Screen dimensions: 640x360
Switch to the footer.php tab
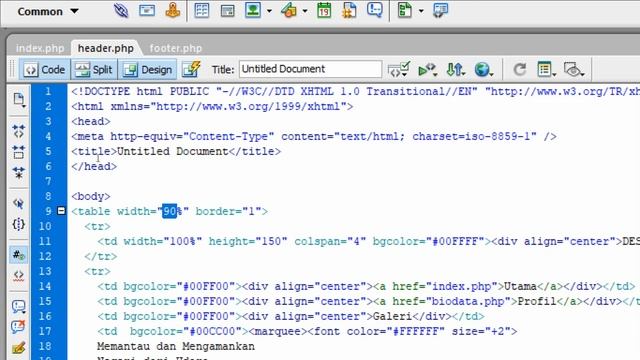pos(176,48)
